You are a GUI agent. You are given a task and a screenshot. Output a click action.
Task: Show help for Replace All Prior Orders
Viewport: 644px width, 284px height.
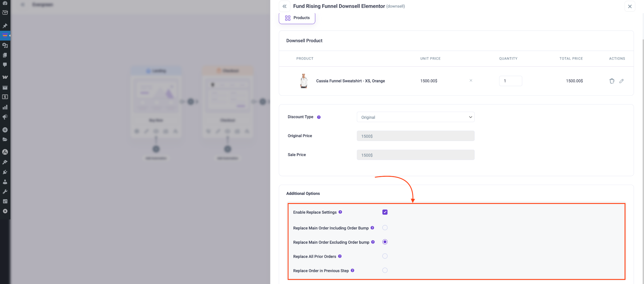point(340,256)
